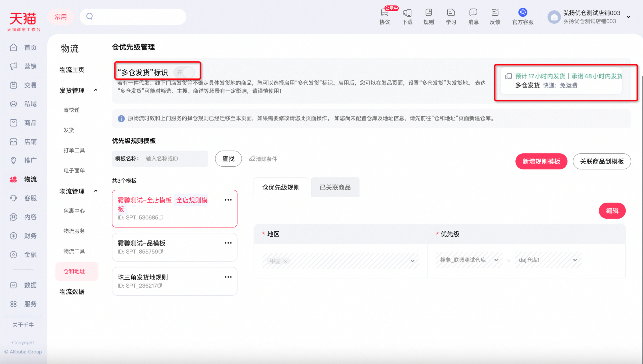Click 关于千牛 link
The image size is (643, 364).
pyautogui.click(x=23, y=325)
